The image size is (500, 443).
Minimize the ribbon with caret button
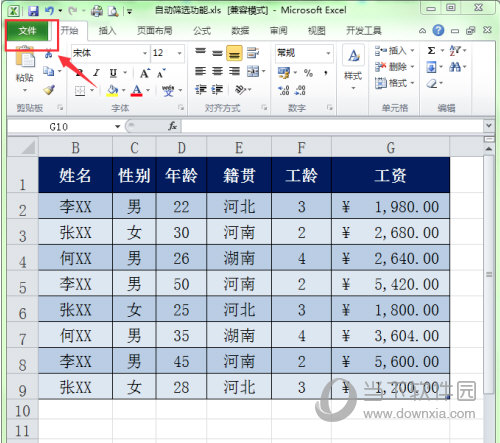point(422,31)
